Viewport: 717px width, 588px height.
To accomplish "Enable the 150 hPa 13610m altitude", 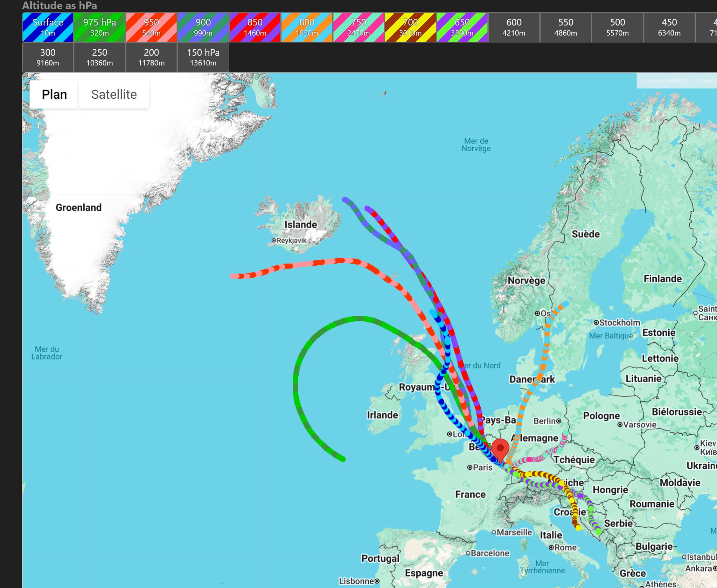I will click(203, 57).
